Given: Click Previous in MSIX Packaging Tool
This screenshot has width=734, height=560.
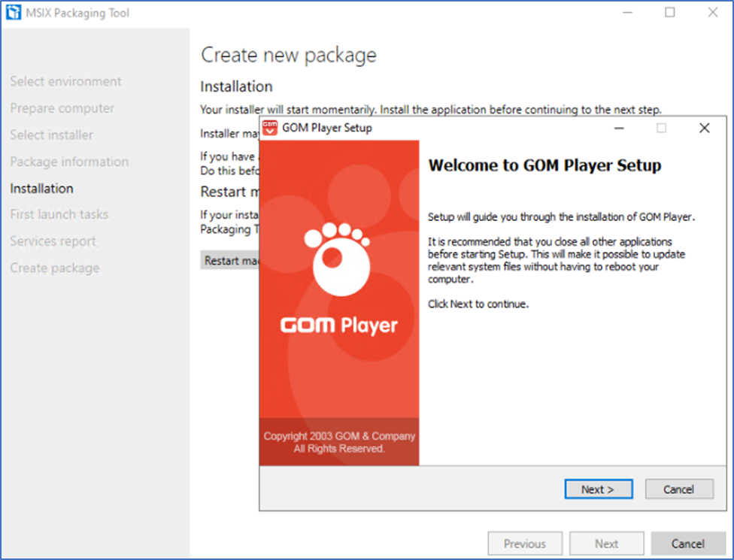Looking at the screenshot, I should (x=525, y=543).
